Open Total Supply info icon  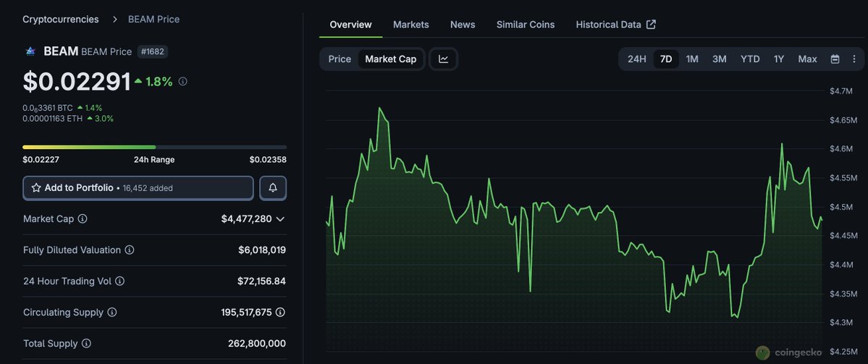(86, 344)
